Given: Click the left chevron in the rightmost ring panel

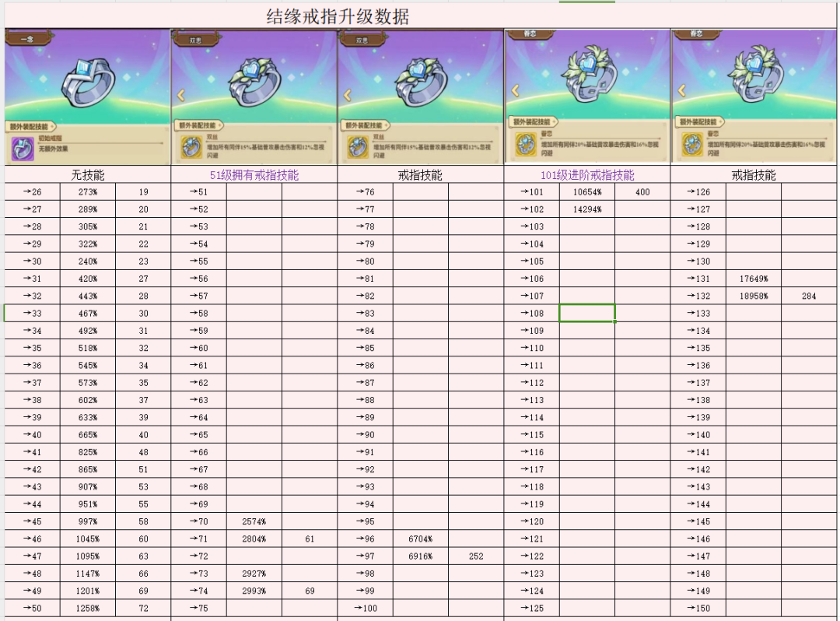Looking at the screenshot, I should (681, 91).
